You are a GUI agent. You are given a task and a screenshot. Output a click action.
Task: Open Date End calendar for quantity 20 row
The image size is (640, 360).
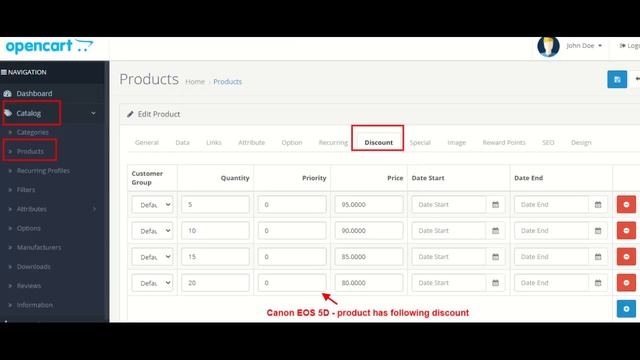[598, 283]
